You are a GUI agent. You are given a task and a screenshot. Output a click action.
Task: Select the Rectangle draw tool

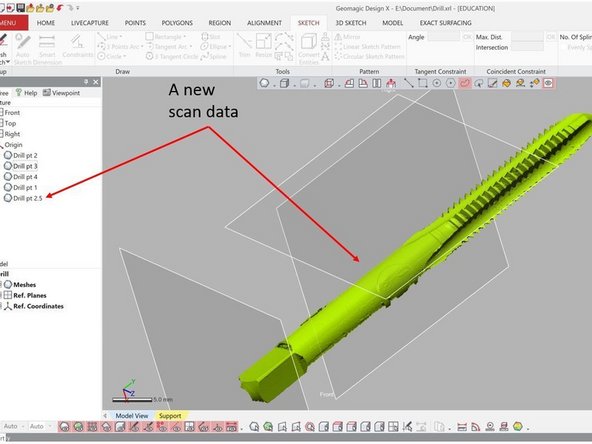(x=166, y=37)
